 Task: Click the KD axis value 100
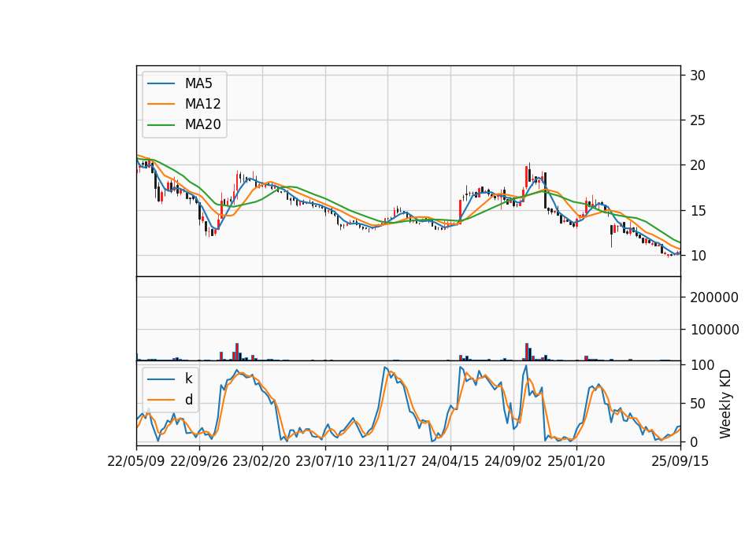click(702, 365)
